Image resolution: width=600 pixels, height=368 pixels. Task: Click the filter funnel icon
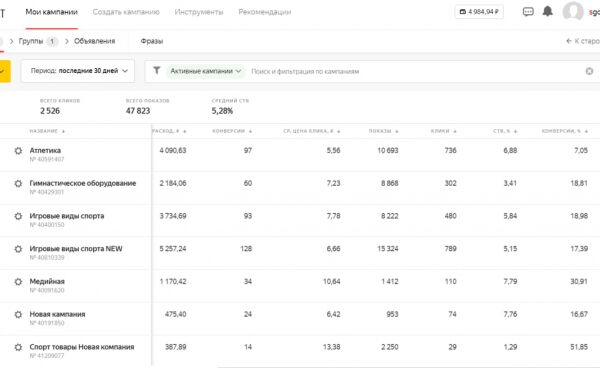coord(157,70)
